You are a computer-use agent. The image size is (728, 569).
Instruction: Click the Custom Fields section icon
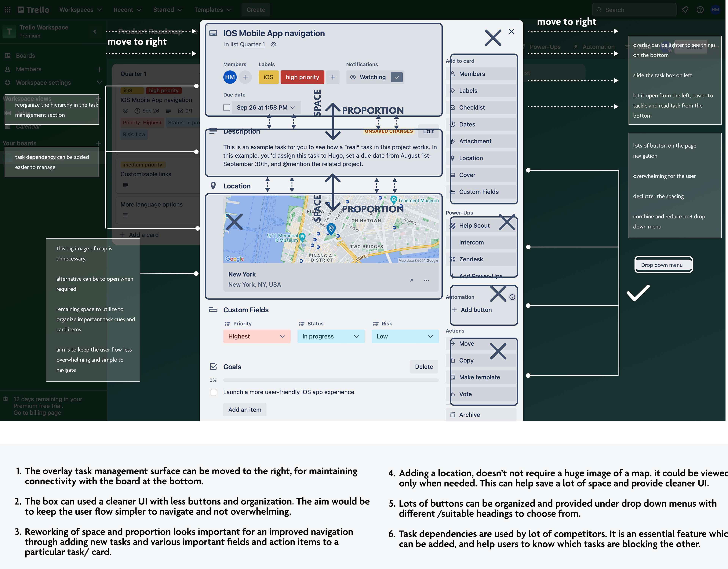[213, 310]
